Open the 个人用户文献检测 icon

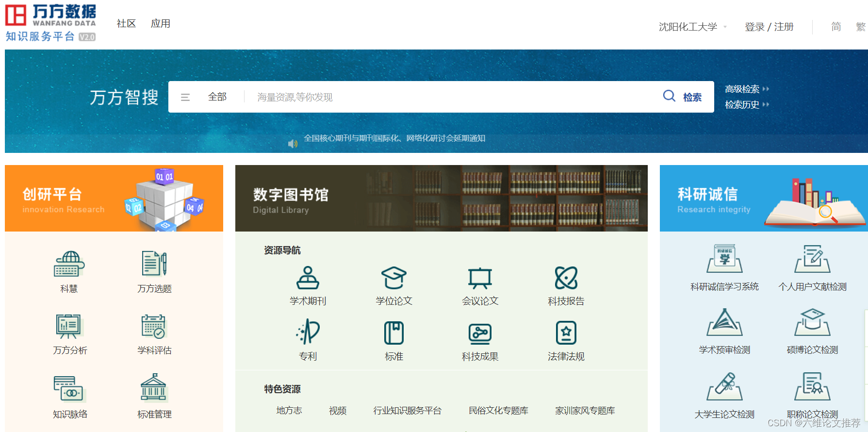click(x=812, y=259)
